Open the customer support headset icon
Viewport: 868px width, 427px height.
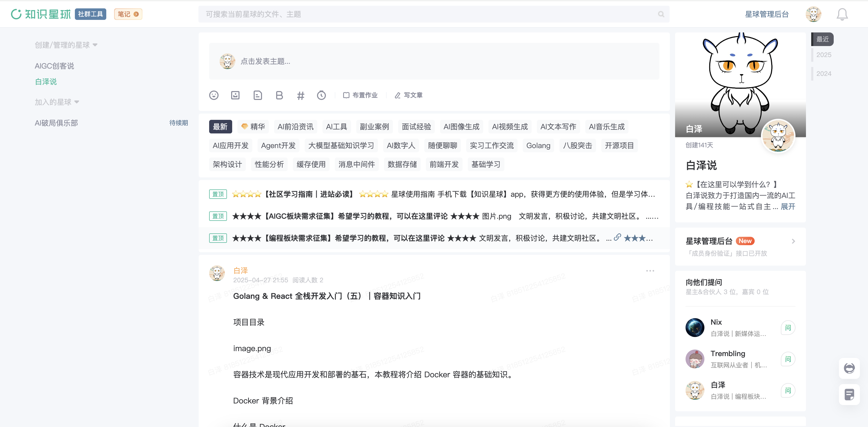(x=849, y=368)
